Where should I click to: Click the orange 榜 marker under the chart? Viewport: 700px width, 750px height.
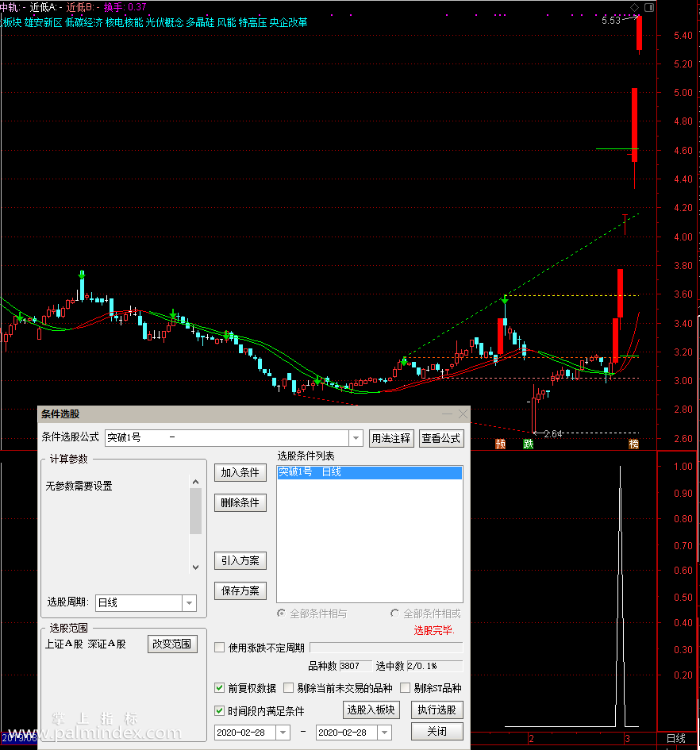click(x=633, y=444)
